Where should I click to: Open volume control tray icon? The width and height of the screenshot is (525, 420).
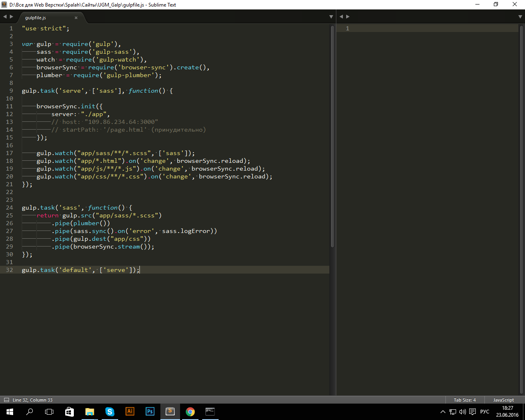pyautogui.click(x=462, y=412)
